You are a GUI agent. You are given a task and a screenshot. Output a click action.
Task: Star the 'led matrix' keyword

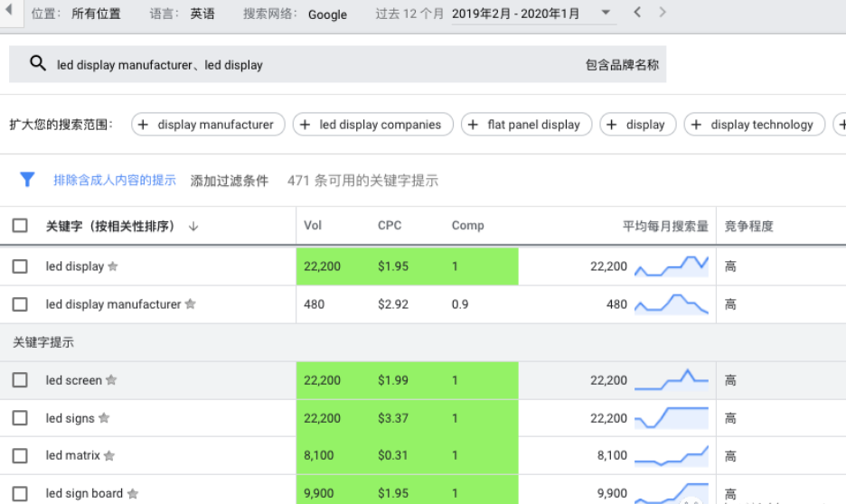[109, 456]
